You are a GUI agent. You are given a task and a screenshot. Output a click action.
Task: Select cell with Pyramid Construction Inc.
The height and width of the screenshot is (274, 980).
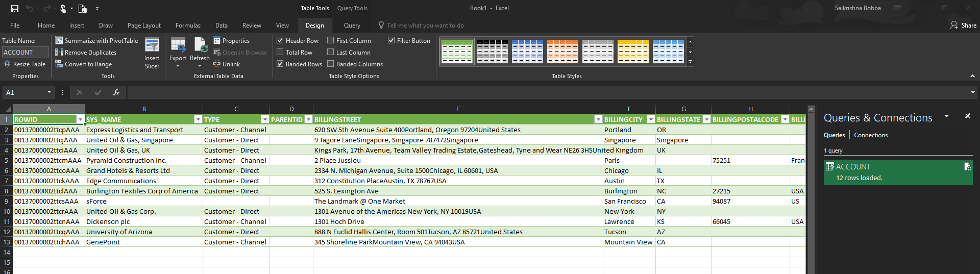pos(144,160)
